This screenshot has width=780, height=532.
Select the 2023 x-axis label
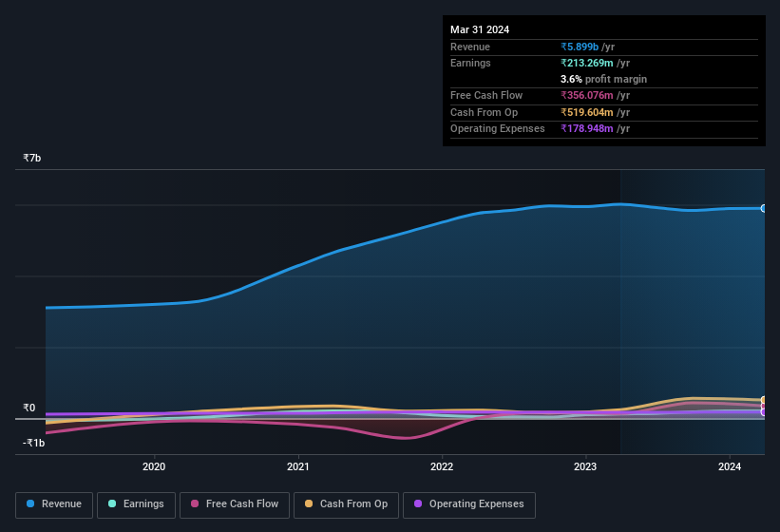[585, 466]
